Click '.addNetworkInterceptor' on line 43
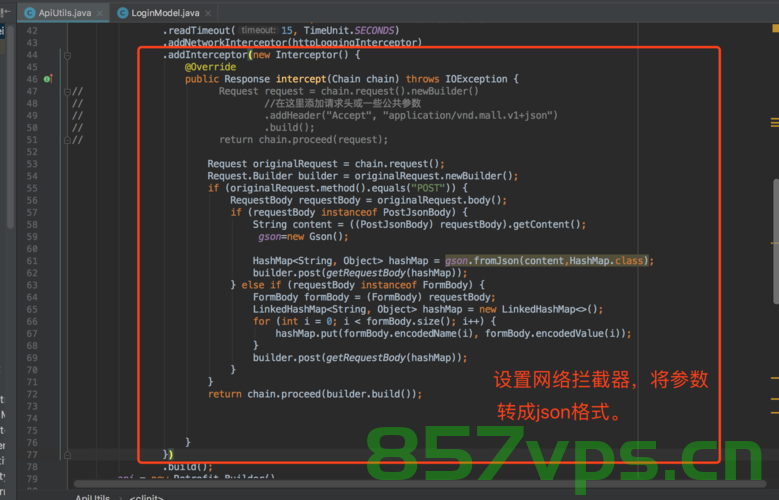 (x=227, y=43)
